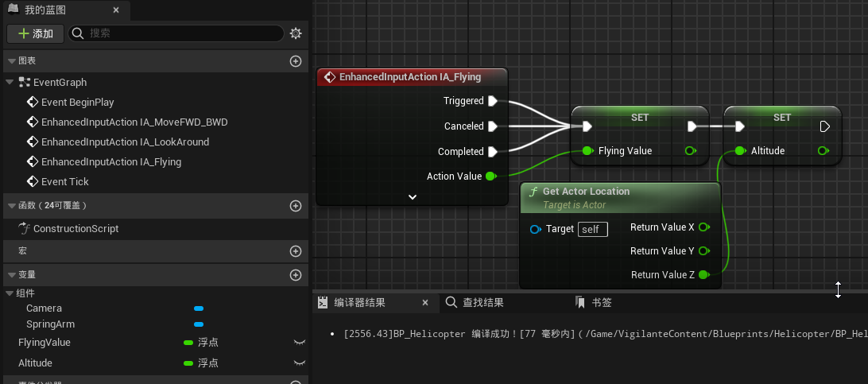Viewport: 868px width, 384px height.
Task: Click the Triggered execution pin
Action: [x=492, y=101]
